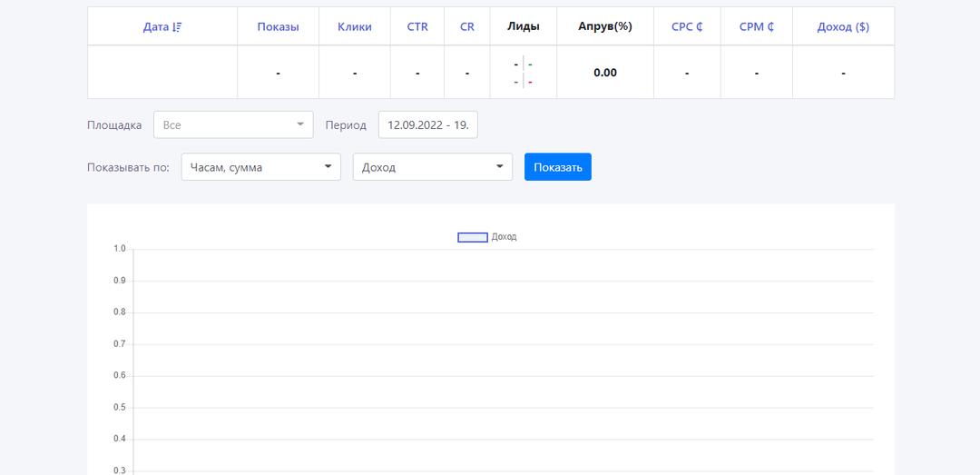Toggle the Доход series via legend label
This screenshot has width=980, height=475.
pyautogui.click(x=504, y=237)
